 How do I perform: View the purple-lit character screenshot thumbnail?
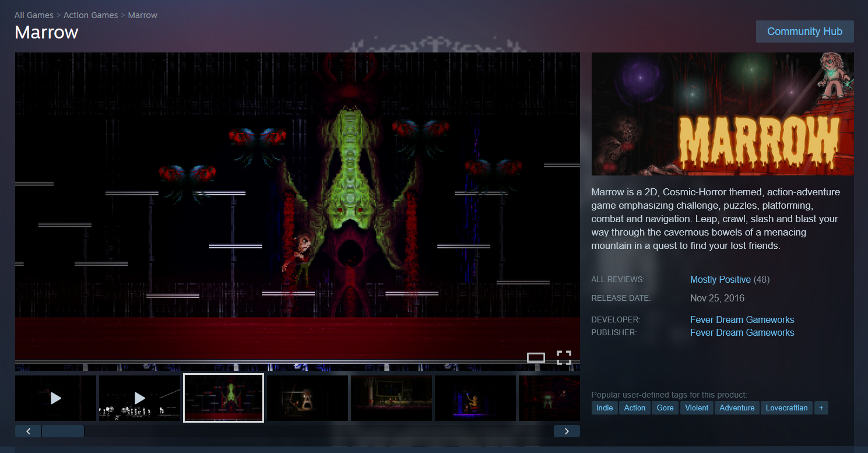click(x=476, y=398)
